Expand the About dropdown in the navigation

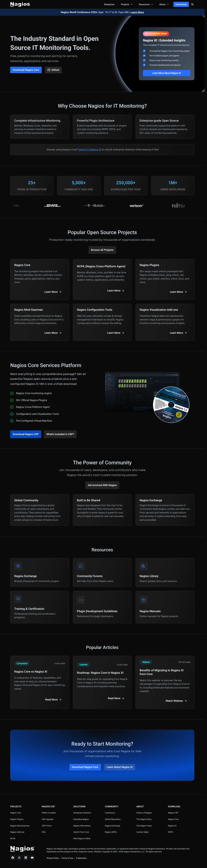[x=164, y=4]
